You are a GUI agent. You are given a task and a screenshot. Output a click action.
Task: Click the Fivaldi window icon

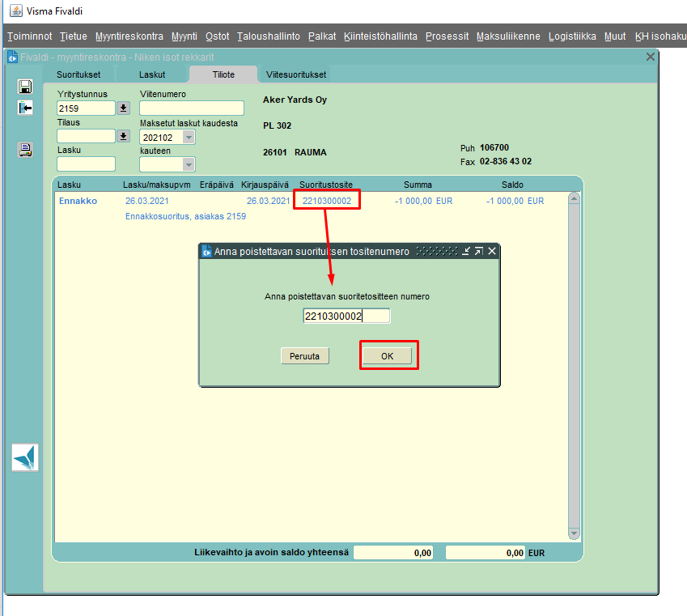click(x=12, y=57)
